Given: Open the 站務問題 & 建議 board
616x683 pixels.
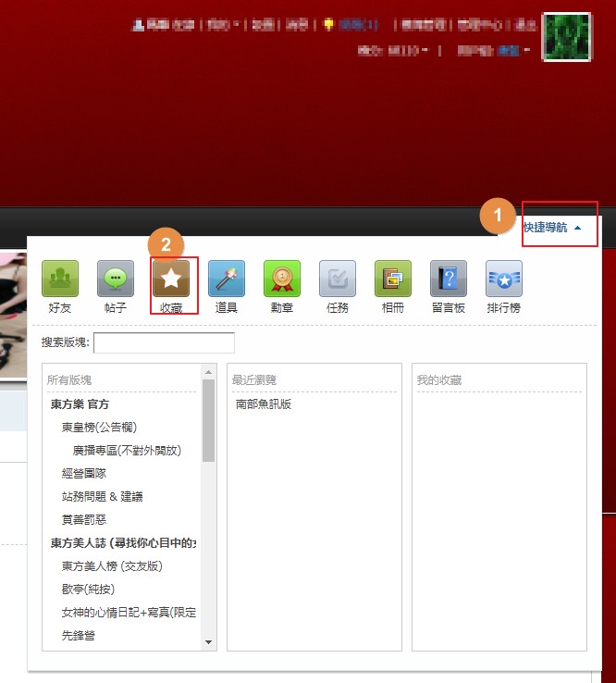Looking at the screenshot, I should (103, 497).
